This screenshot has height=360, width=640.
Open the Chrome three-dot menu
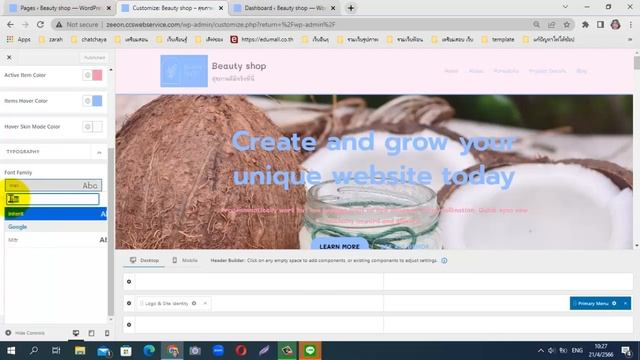click(631, 24)
